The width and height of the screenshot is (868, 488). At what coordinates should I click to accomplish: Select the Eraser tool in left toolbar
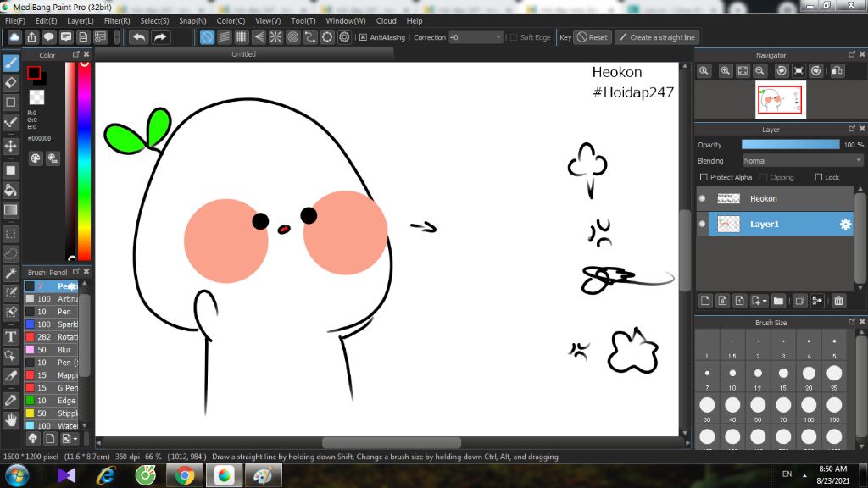pos(11,82)
